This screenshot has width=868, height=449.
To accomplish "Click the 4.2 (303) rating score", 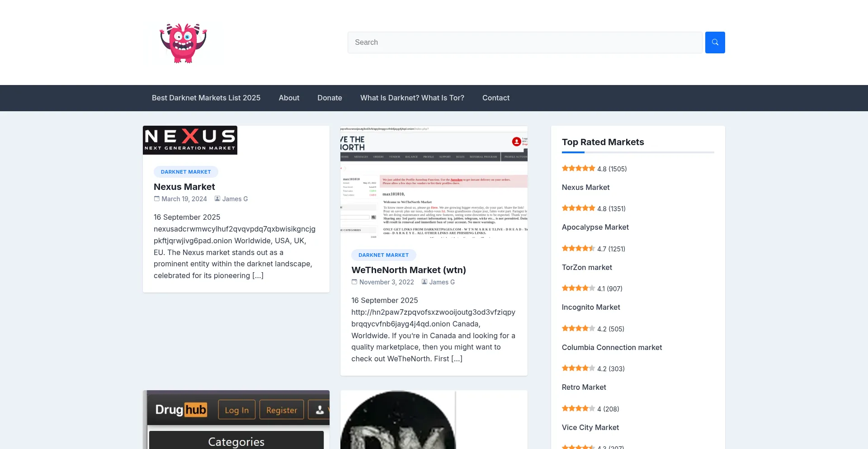I will (x=611, y=369).
